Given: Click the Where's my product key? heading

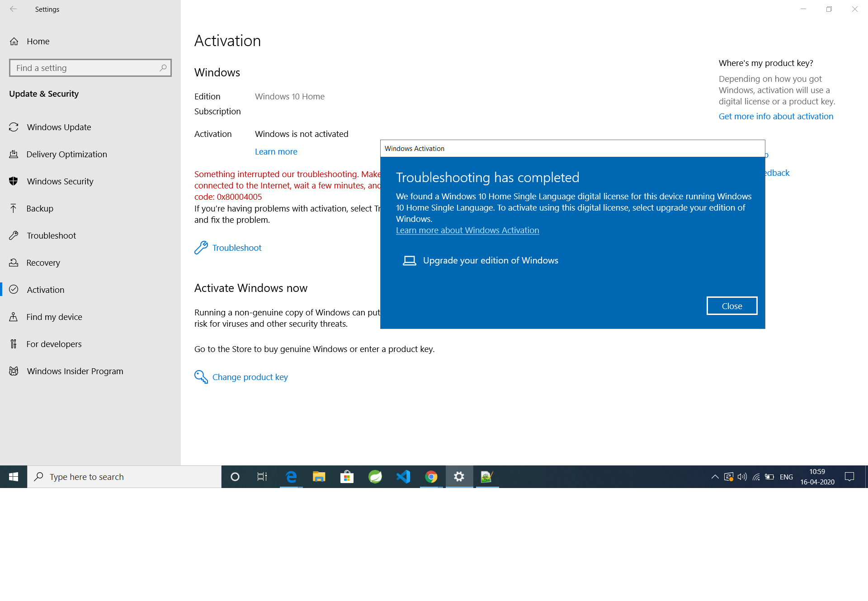Looking at the screenshot, I should tap(766, 63).
